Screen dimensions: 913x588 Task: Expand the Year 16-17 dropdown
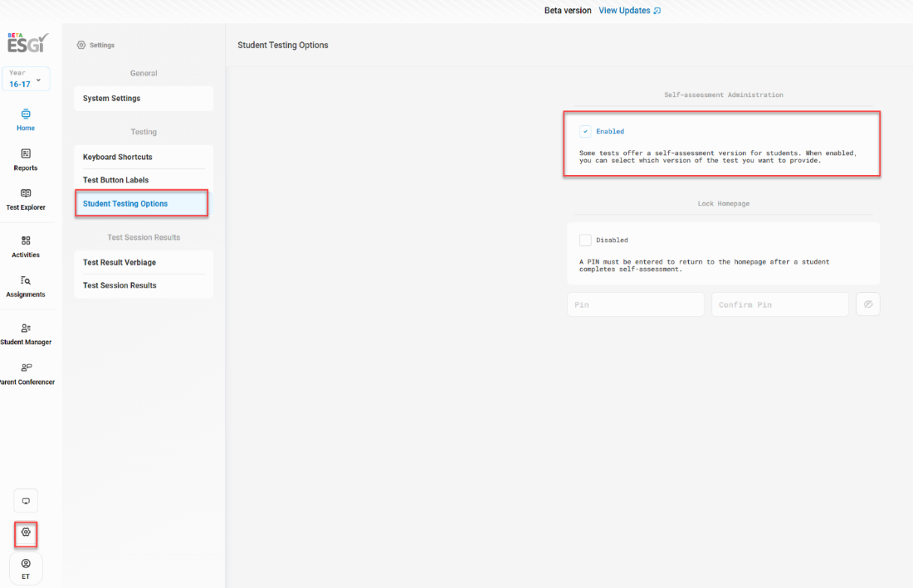[x=26, y=80]
